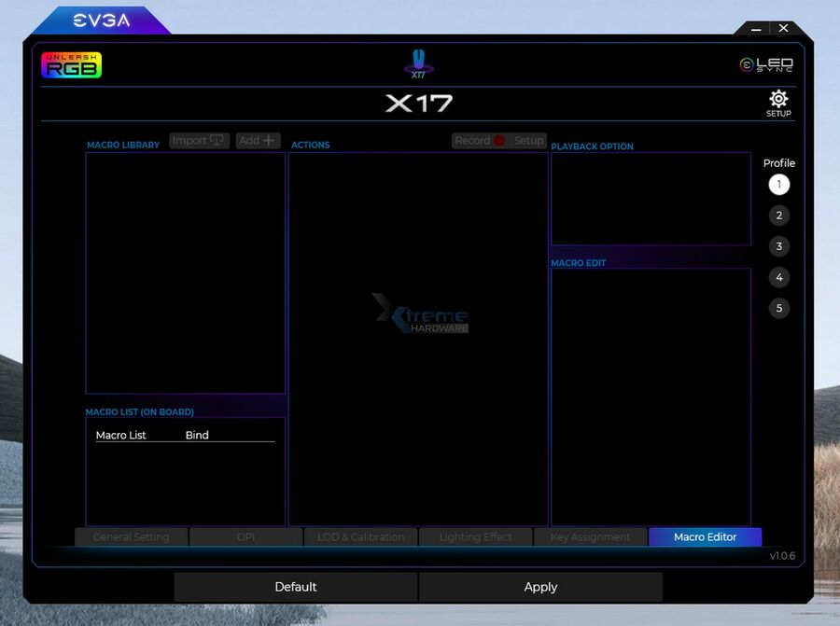Screen dimensions: 840x626
Task: Import a macro file
Action: coord(198,140)
